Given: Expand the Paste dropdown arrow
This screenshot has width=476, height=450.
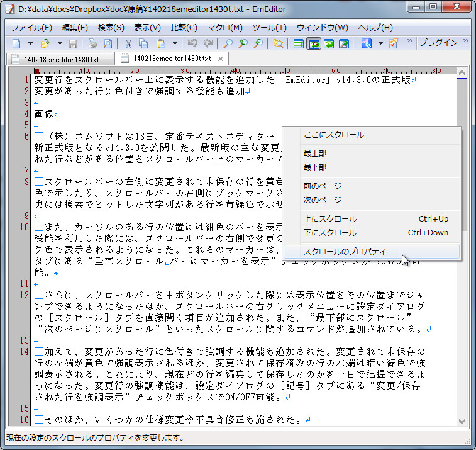Looking at the screenshot, I should pyautogui.click(x=175, y=44).
